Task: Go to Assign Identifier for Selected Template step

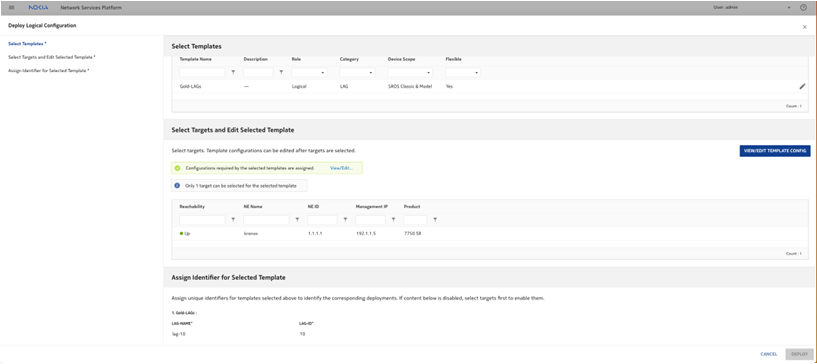Action: [x=48, y=70]
